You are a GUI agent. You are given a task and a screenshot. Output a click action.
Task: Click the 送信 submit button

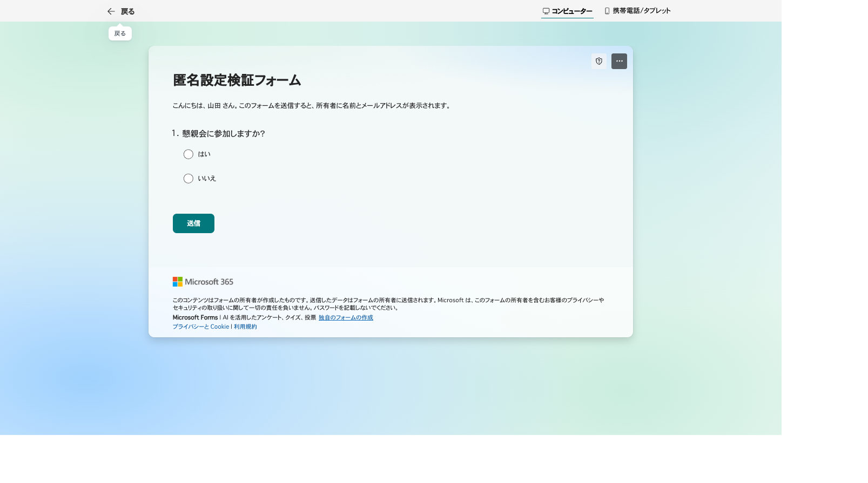(x=193, y=223)
